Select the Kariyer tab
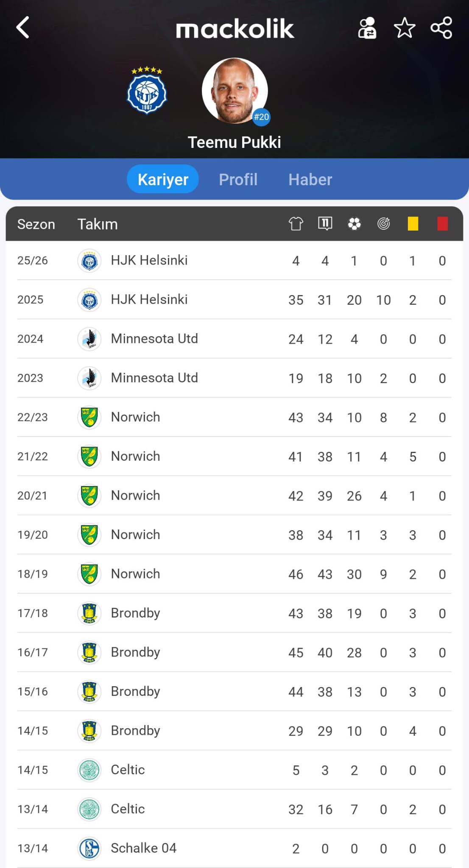The height and width of the screenshot is (868, 469). 163,179
